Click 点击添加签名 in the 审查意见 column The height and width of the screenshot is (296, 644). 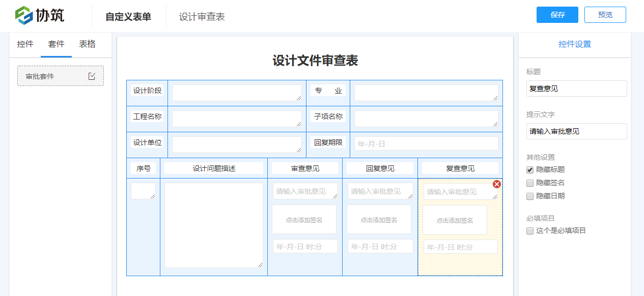tap(305, 219)
